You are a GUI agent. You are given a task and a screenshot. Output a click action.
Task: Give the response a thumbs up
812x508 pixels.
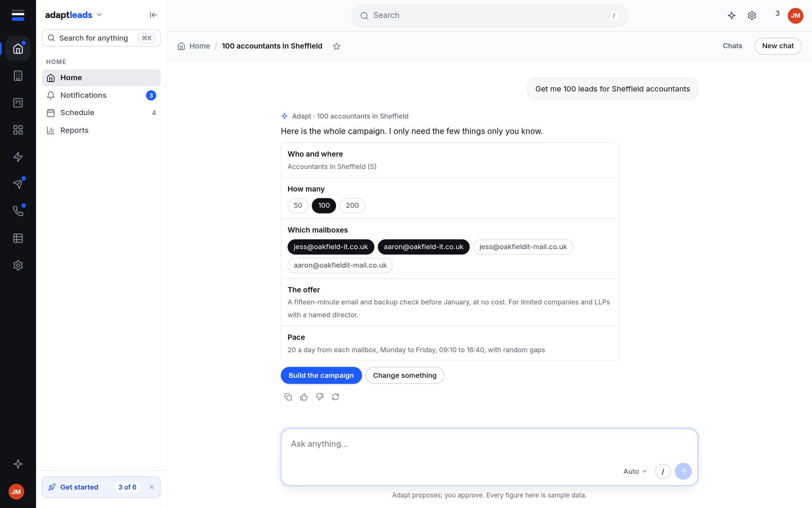[304, 397]
